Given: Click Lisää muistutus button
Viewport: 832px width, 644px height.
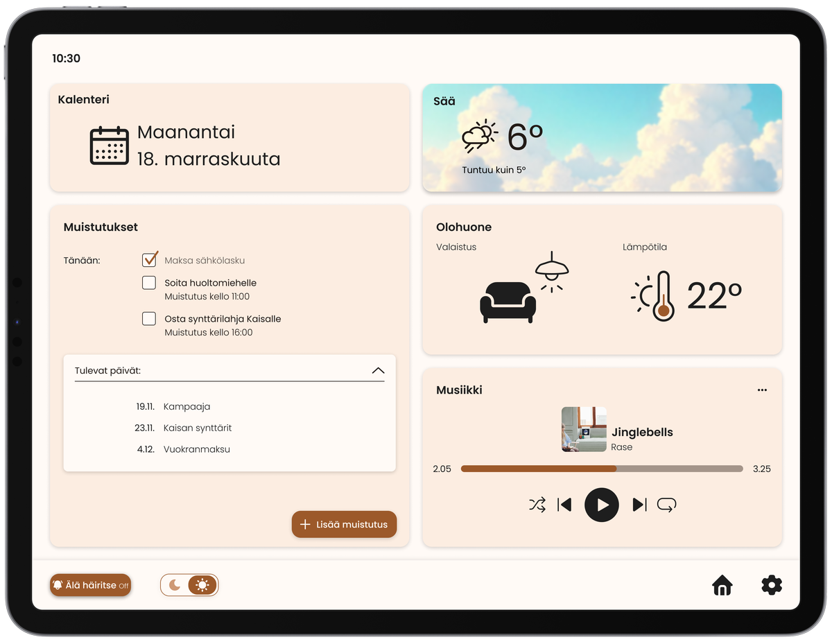Looking at the screenshot, I should point(344,525).
